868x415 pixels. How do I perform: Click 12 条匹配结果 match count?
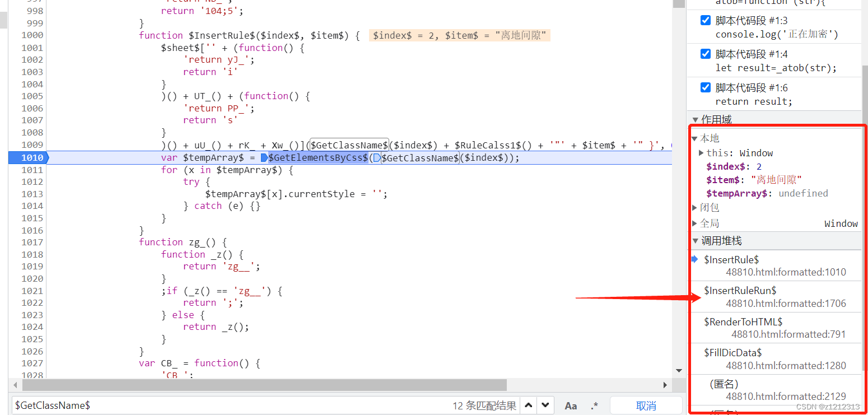point(484,405)
